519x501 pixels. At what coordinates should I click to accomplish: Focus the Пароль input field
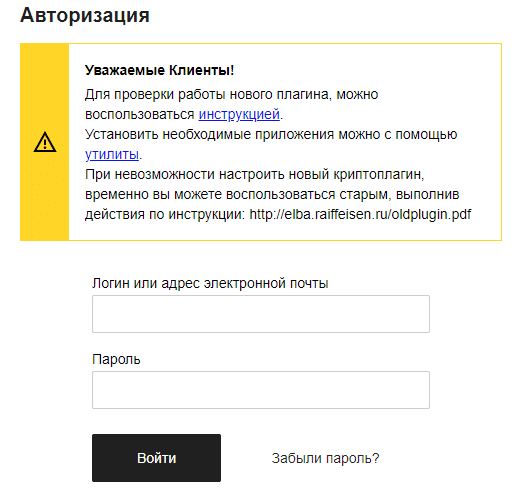[261, 390]
